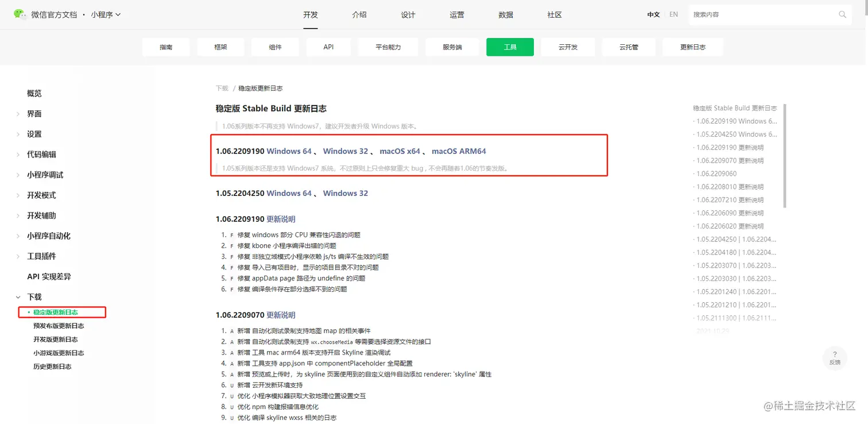Screen dimensions: 868x424
Task: Click the right outline panel scrollbar
Action: (785, 155)
